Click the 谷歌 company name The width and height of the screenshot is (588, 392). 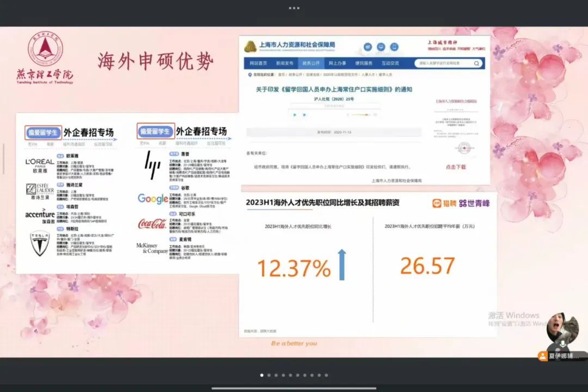tap(185, 188)
